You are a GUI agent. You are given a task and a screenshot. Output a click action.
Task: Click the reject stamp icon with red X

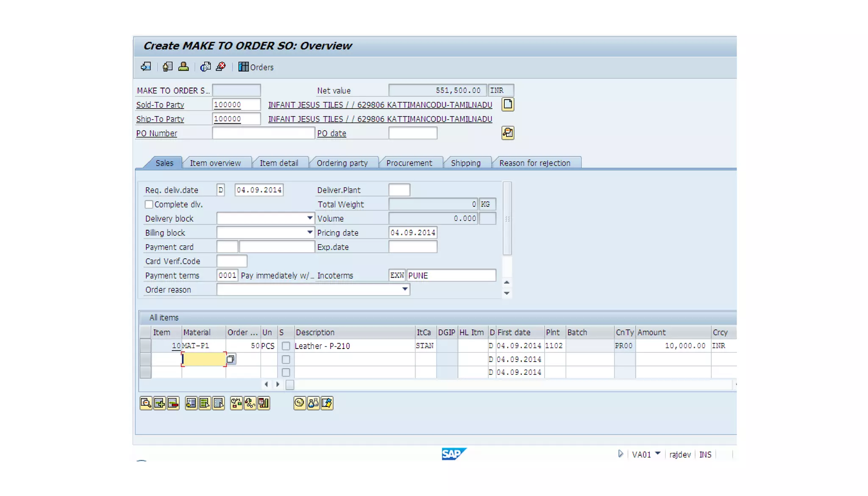point(221,67)
